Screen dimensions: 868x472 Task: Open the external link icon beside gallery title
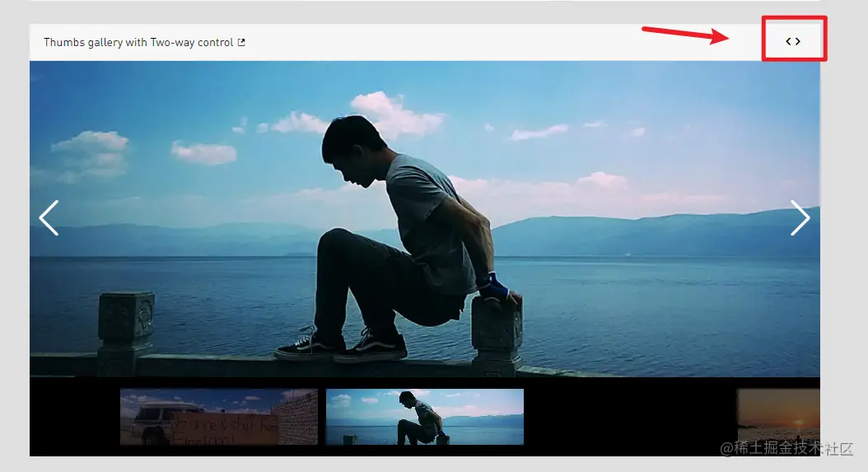(x=241, y=42)
